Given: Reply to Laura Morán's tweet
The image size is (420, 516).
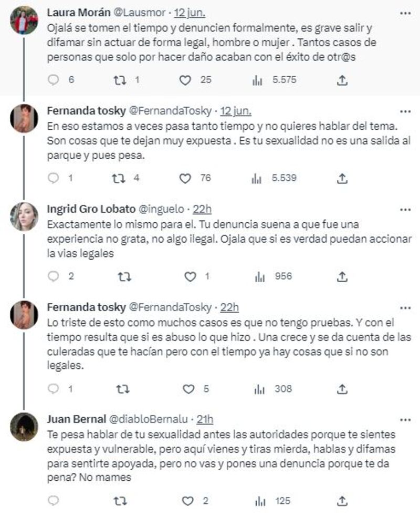Looking at the screenshot, I should (53, 80).
